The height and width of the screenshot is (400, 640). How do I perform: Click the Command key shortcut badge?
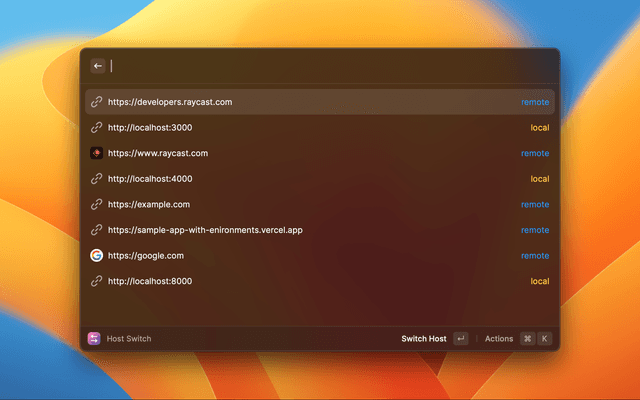point(527,339)
